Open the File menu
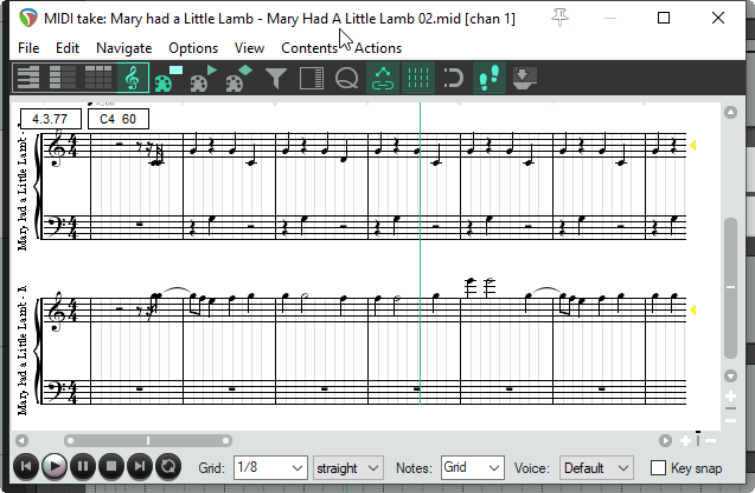Screen dimensions: 755x493 click(x=28, y=48)
